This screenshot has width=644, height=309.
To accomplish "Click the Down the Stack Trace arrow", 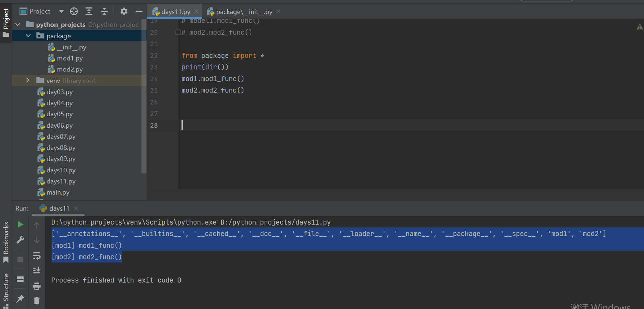I will pyautogui.click(x=37, y=240).
